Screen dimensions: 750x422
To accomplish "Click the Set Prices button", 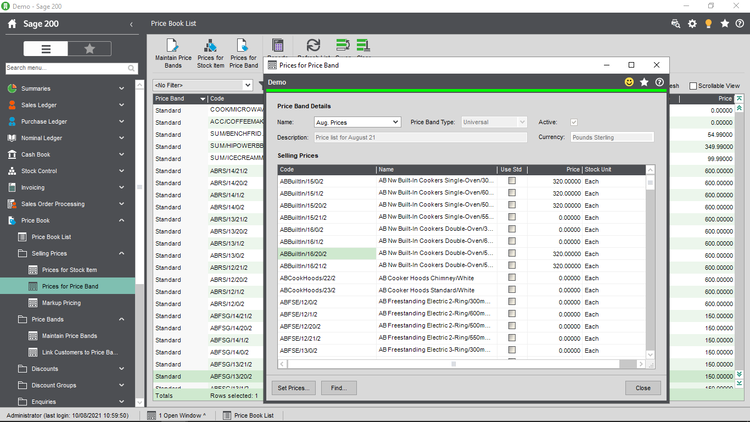I will tap(294, 388).
